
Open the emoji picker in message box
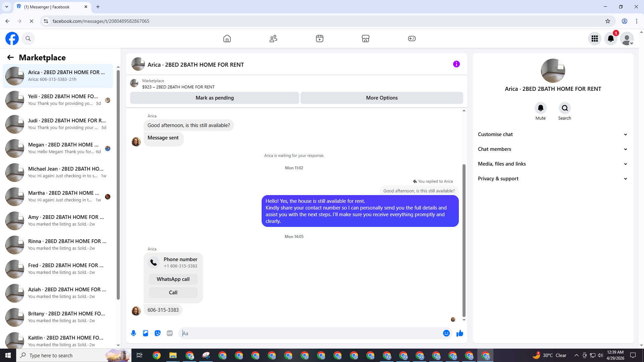tap(446, 333)
